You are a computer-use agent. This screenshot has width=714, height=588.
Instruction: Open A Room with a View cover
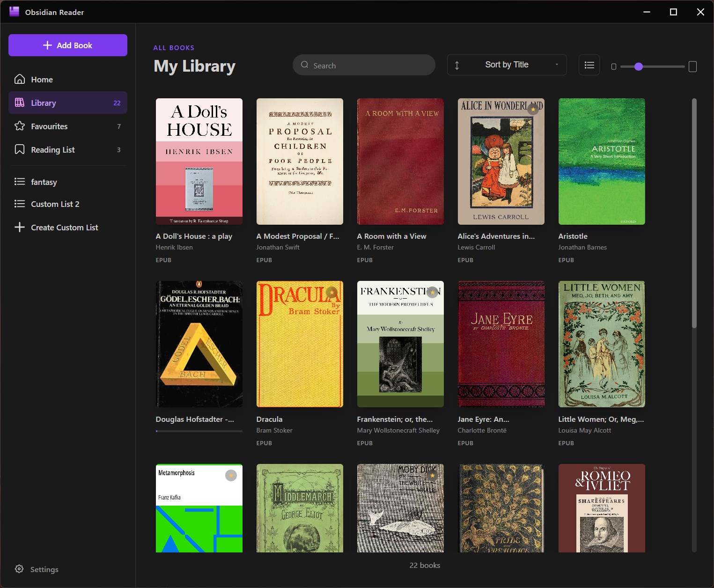(x=400, y=162)
